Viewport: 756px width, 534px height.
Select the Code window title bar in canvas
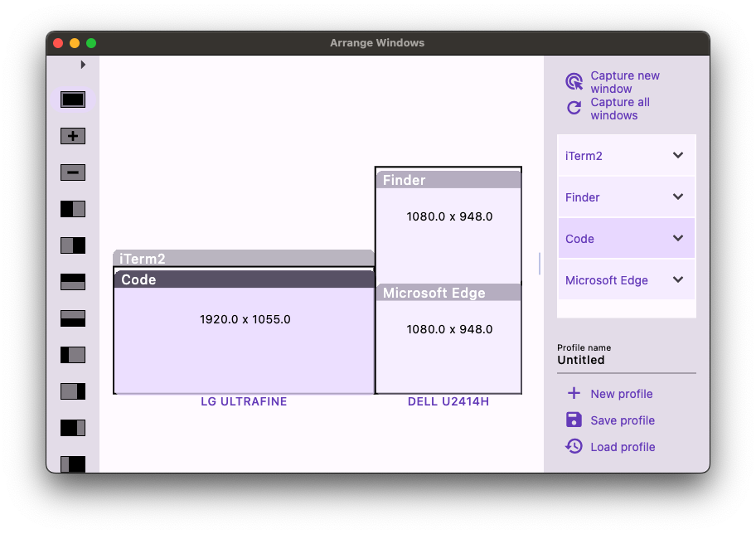pos(245,279)
